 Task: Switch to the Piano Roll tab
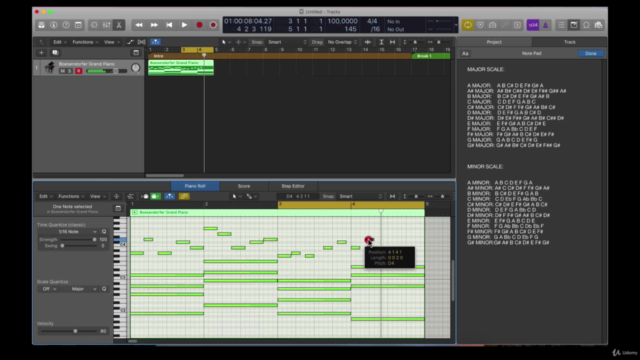(x=195, y=186)
